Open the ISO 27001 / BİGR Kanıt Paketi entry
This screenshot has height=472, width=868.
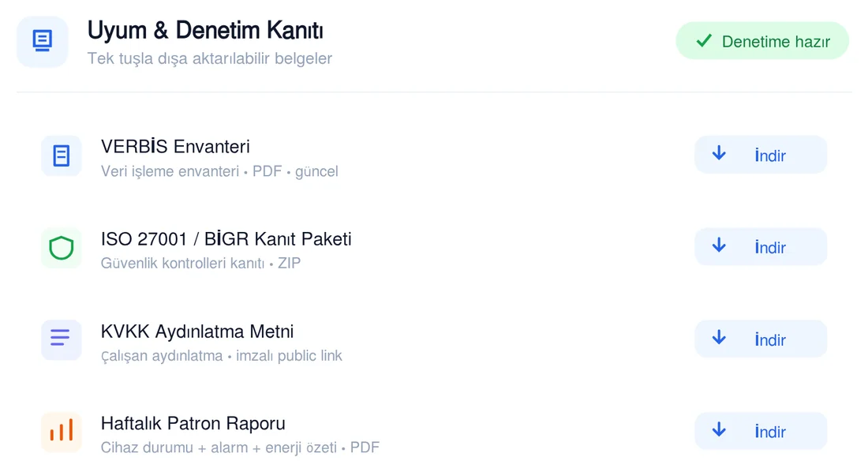coord(226,239)
